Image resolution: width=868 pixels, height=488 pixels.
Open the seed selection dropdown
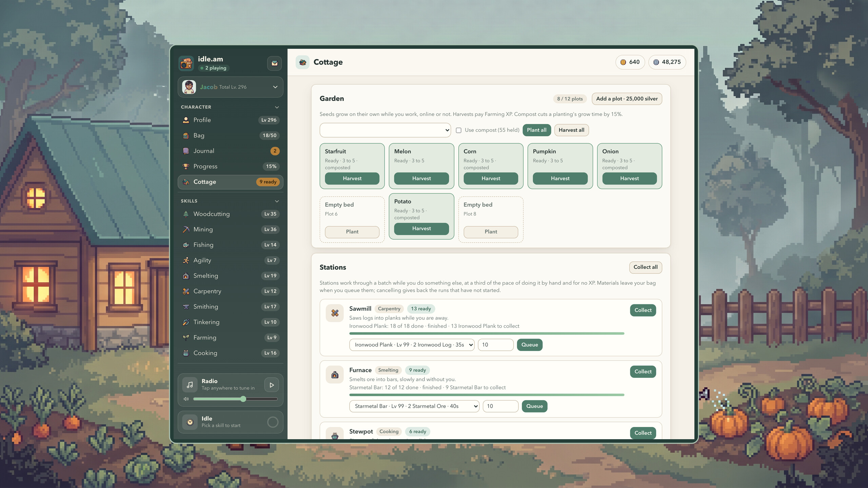(x=385, y=130)
